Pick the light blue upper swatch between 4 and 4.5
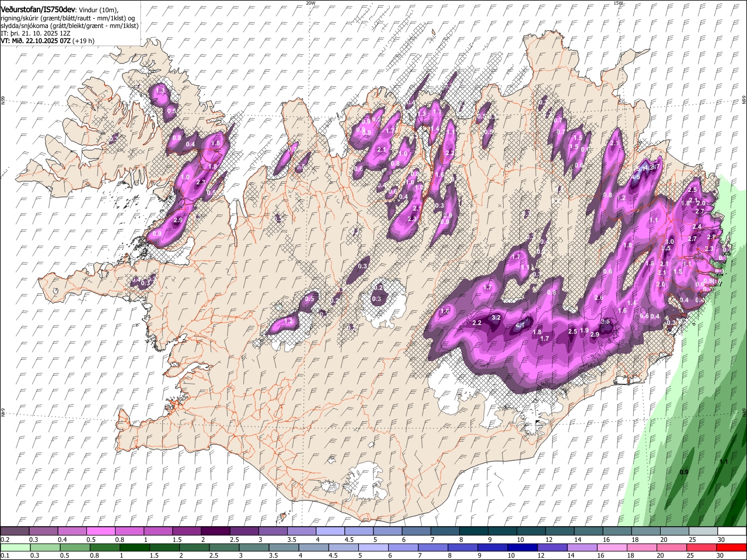The image size is (747, 560). coord(330,531)
